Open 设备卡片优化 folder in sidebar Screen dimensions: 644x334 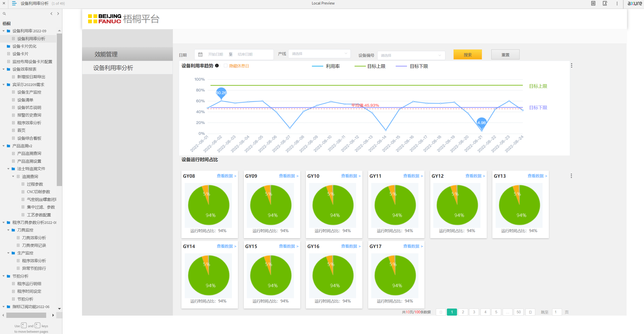(24, 46)
